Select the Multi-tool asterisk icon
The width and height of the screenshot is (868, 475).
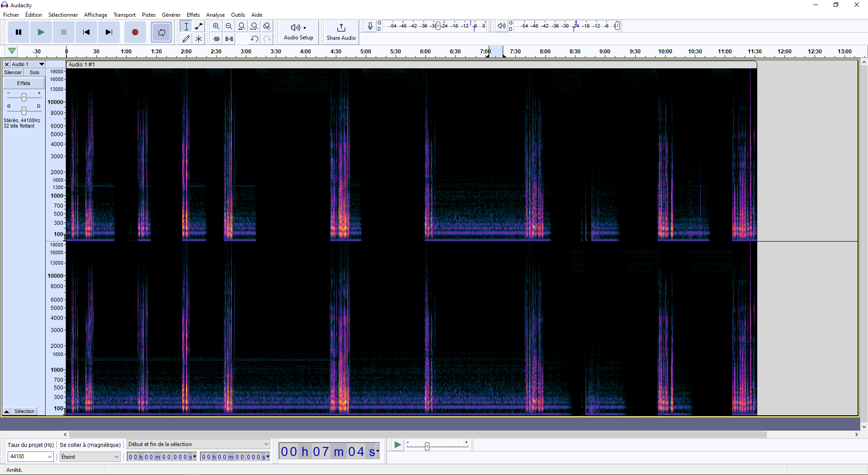click(198, 39)
